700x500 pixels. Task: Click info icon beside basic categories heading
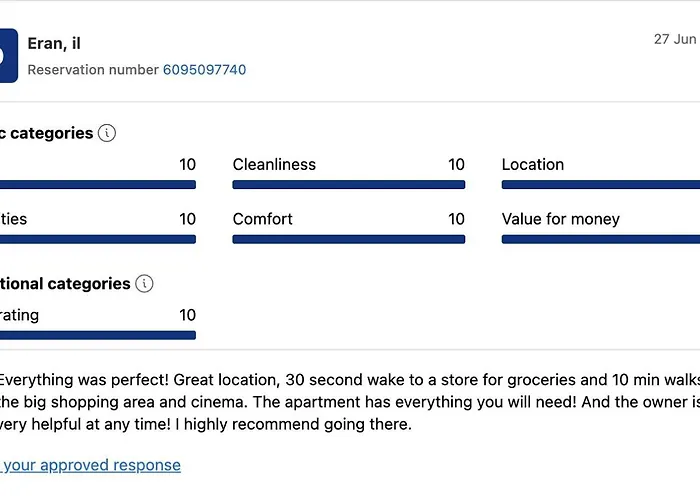107,133
